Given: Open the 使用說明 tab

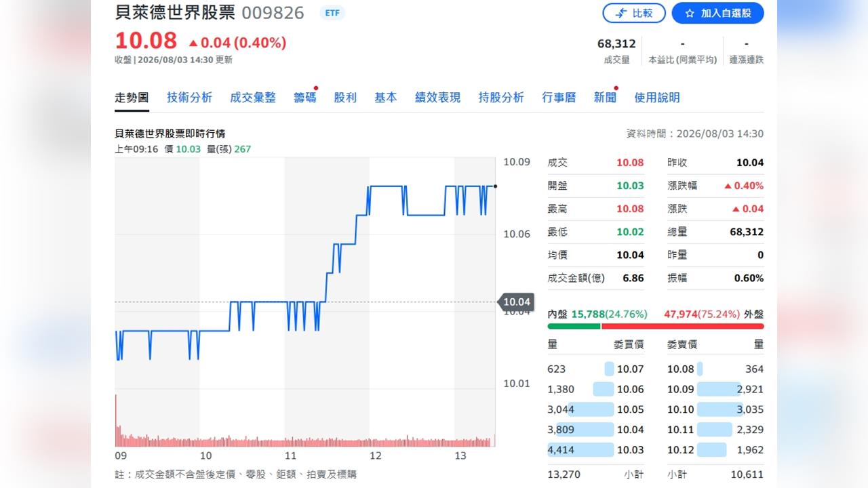Looking at the screenshot, I should (657, 98).
